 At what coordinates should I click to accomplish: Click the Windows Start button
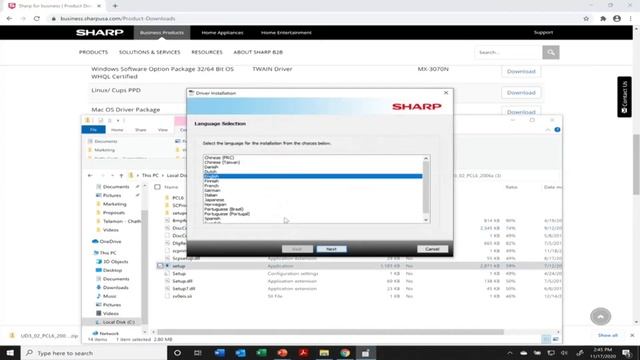(10, 353)
